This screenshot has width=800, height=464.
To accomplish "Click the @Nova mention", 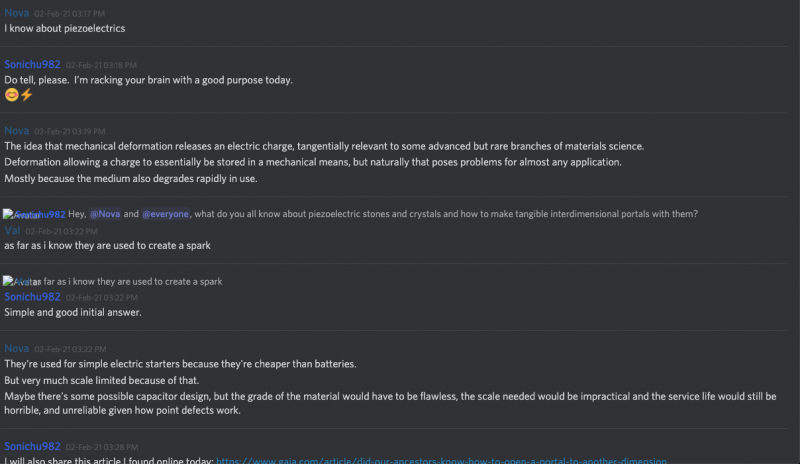I will pyautogui.click(x=106, y=213).
